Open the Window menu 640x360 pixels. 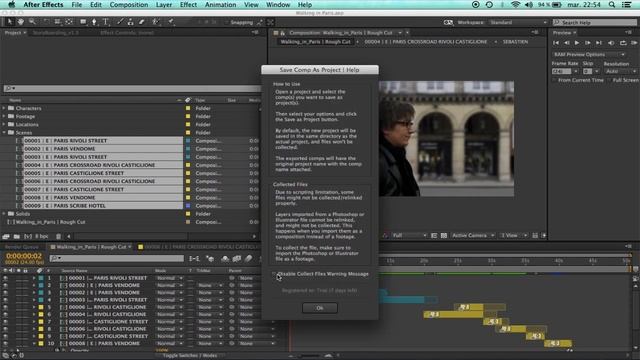point(278,4)
